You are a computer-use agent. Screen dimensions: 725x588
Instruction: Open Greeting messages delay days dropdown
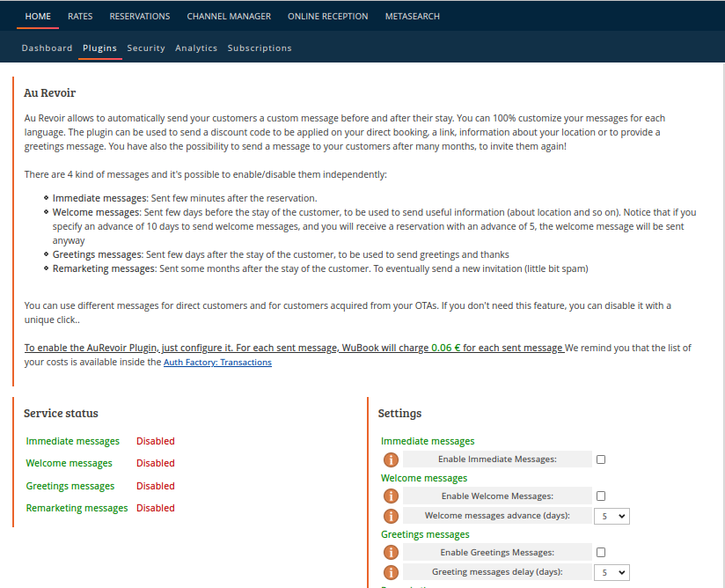tap(611, 572)
